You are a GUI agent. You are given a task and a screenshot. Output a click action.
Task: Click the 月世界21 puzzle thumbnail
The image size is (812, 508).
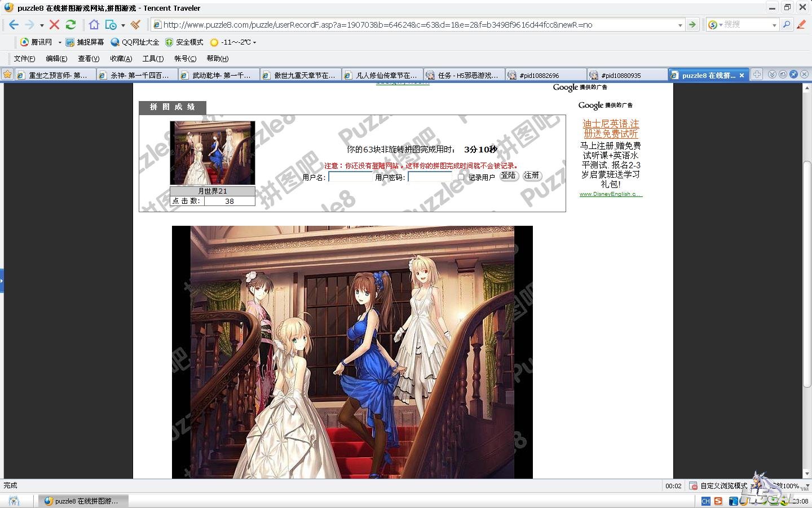(x=213, y=153)
